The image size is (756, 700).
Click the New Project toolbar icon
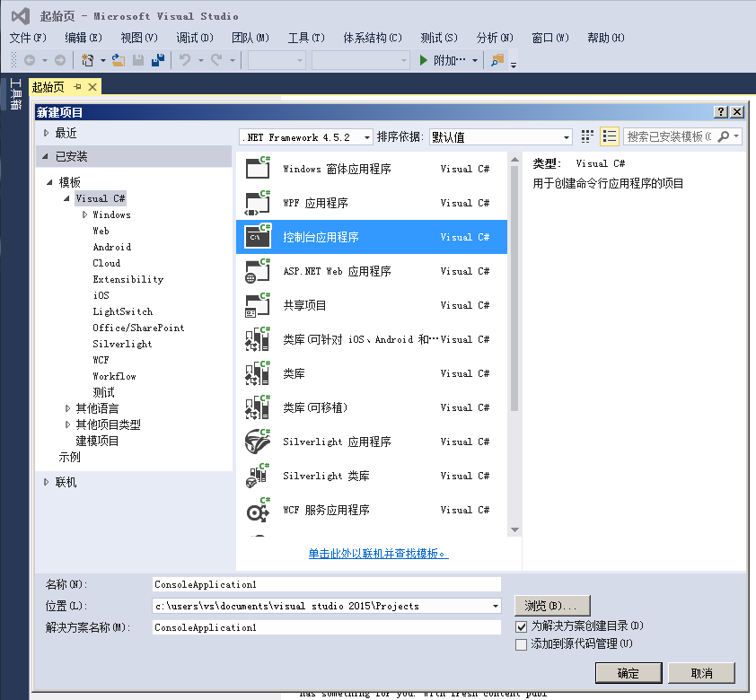pos(88,60)
